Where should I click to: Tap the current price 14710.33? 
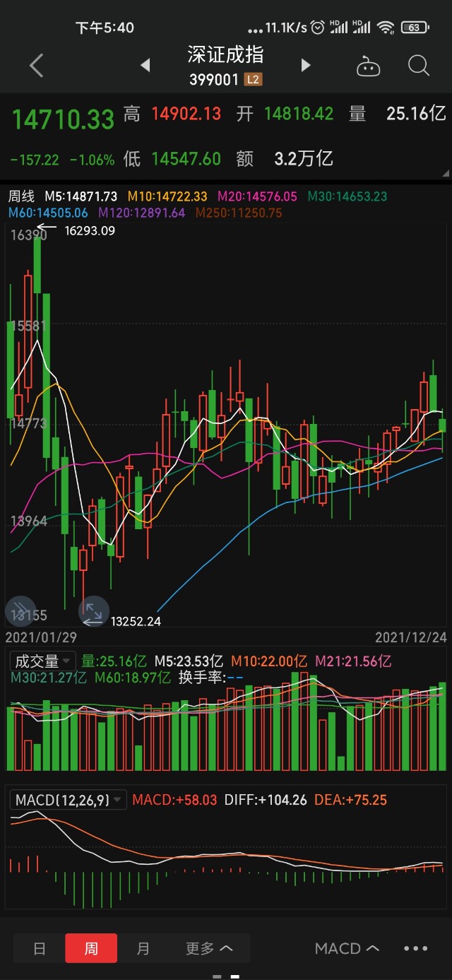coord(63,119)
